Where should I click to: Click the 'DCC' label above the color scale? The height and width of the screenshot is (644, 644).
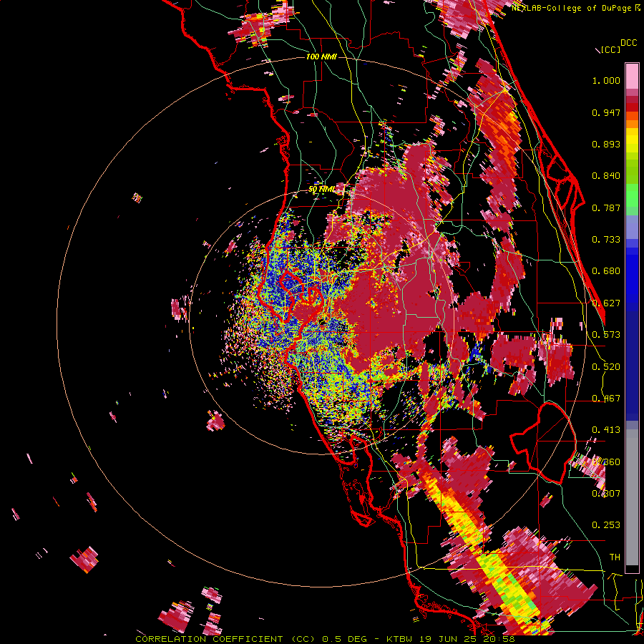coord(628,43)
